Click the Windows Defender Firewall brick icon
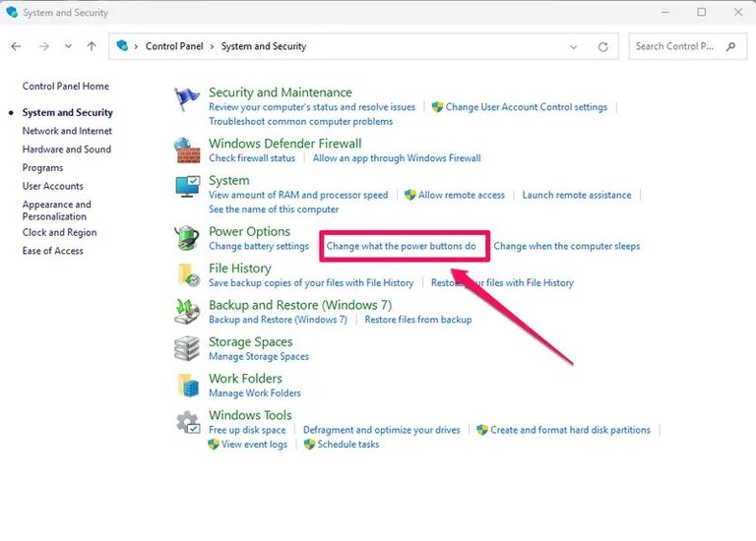This screenshot has height=541, width=756. [187, 150]
